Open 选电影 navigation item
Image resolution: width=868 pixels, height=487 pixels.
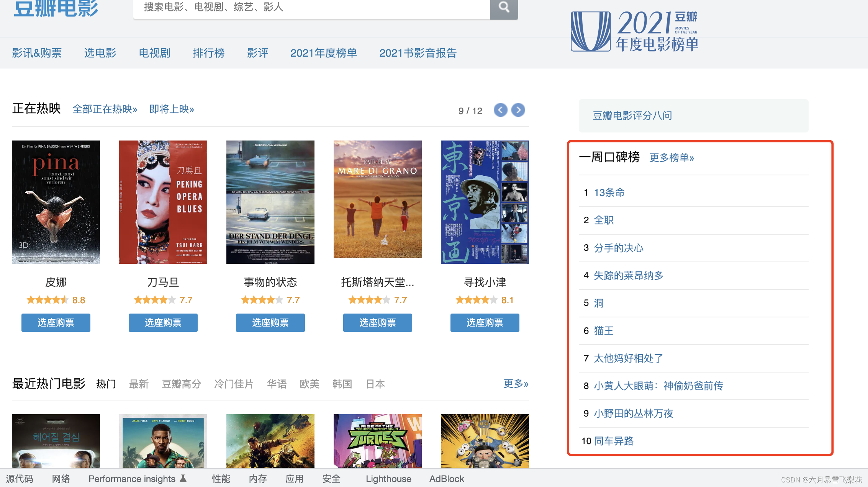click(x=100, y=53)
